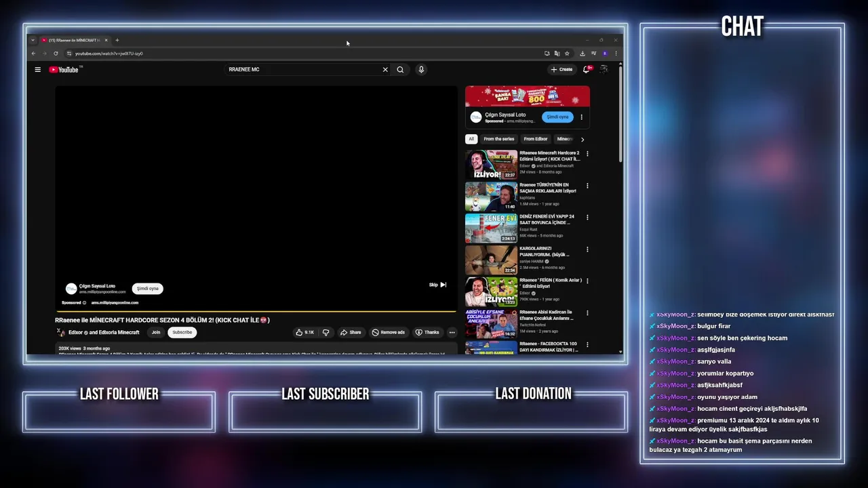Click the Remove ads button
Viewport: 868px width, 488px height.
point(389,332)
